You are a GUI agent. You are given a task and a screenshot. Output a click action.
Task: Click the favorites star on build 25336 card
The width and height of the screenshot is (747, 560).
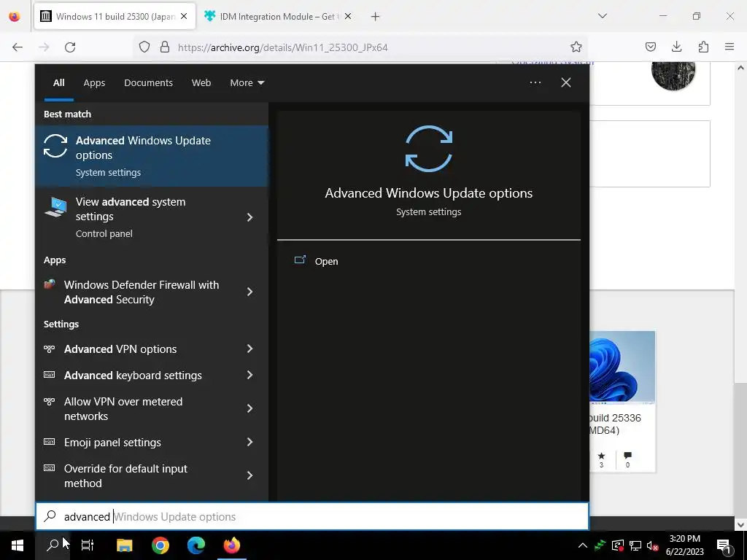[601, 456]
